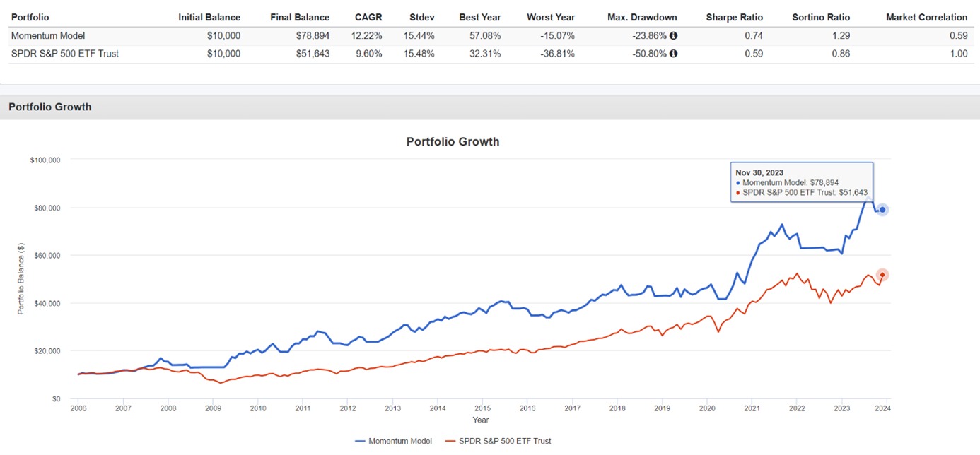
Task: Click info icon beside -50.80% drawdown
Action: [673, 53]
